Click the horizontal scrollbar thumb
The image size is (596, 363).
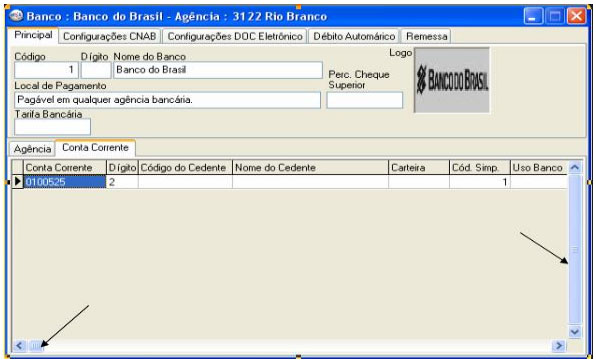[x=36, y=346]
